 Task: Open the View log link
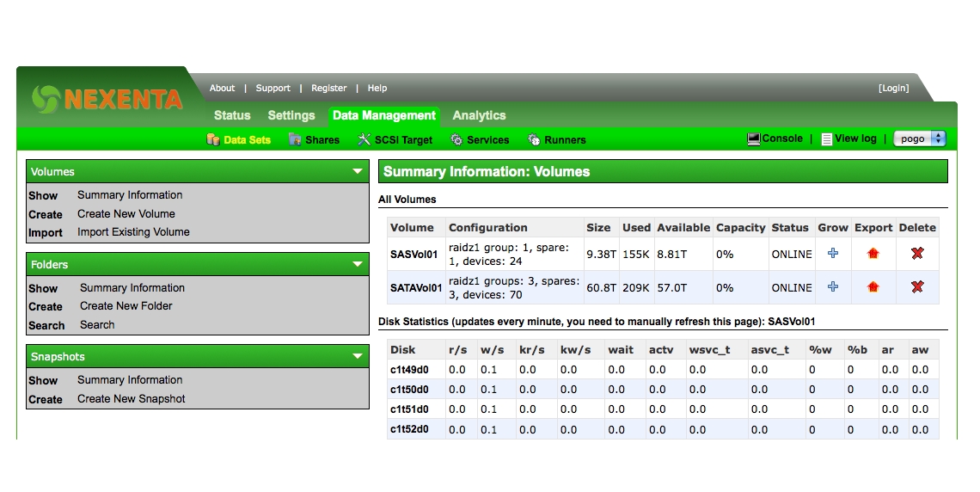855,138
